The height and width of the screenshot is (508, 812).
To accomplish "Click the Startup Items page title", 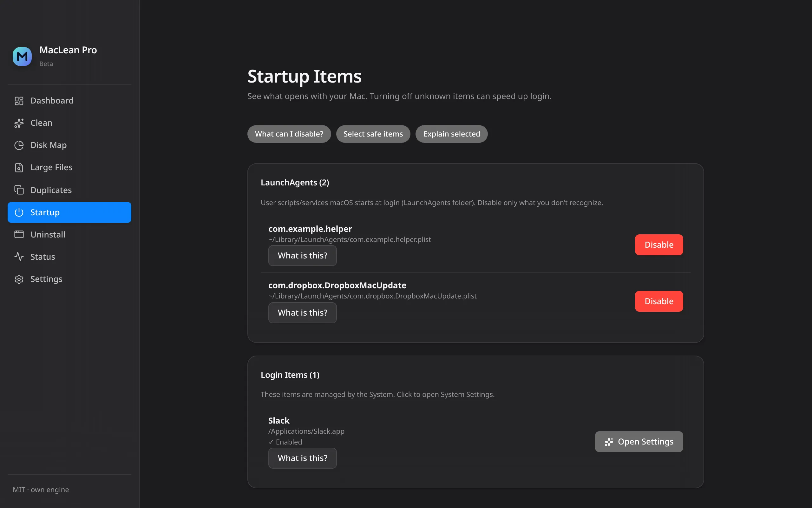I will point(304,77).
